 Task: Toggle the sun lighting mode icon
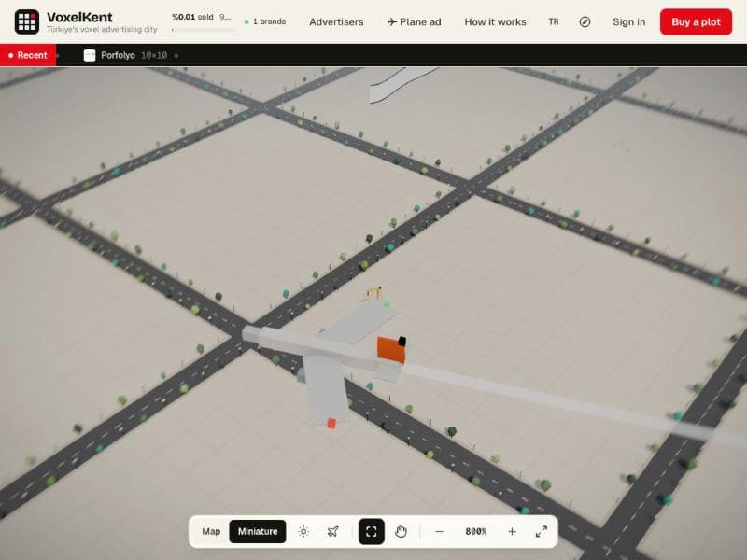pos(303,531)
